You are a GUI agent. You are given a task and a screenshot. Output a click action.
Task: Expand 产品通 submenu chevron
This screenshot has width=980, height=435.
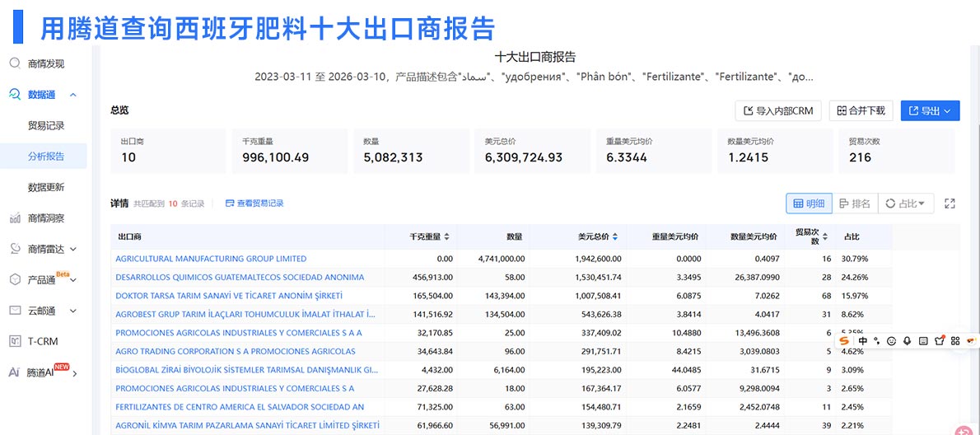(x=74, y=280)
